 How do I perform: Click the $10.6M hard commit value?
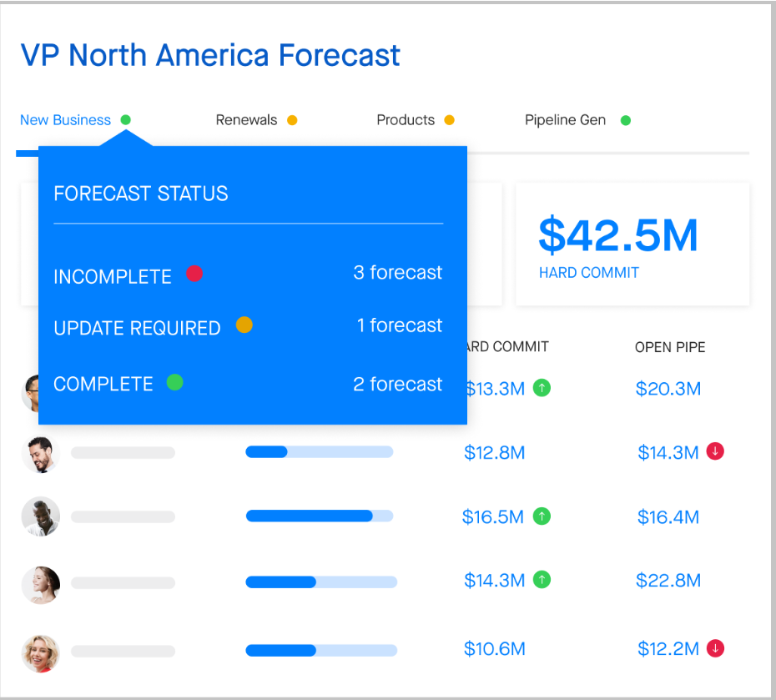(495, 649)
